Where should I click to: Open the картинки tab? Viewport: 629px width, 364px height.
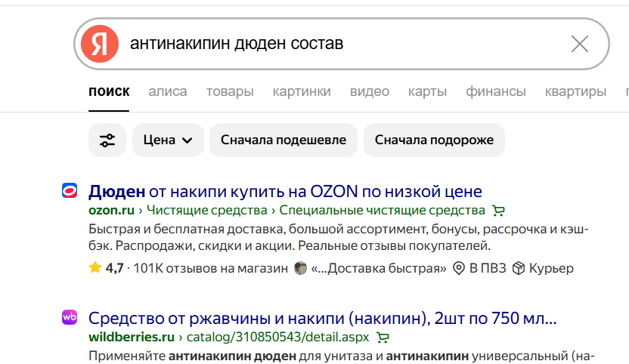[302, 91]
